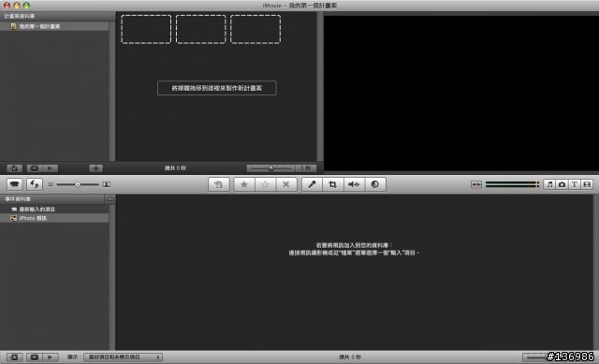Image resolution: width=599 pixels, height=364 pixels.
Task: Adjust project frames-per-thumbnail slider
Action: tap(270, 168)
